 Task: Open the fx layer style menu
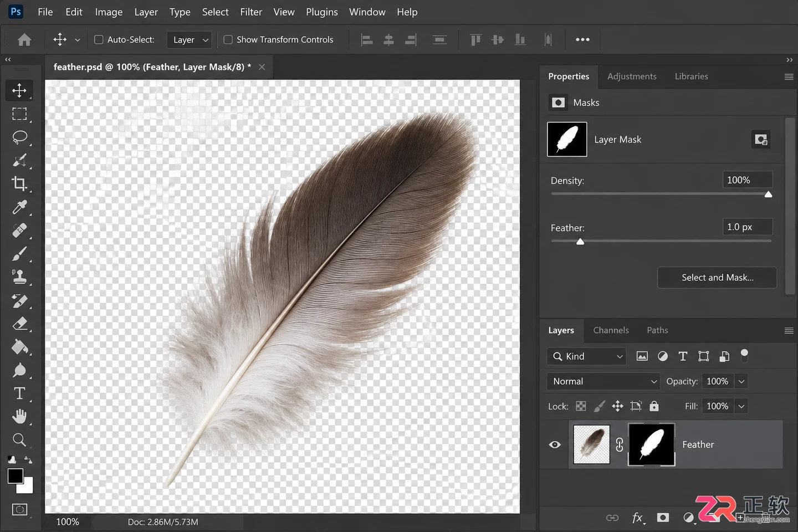[x=638, y=518]
